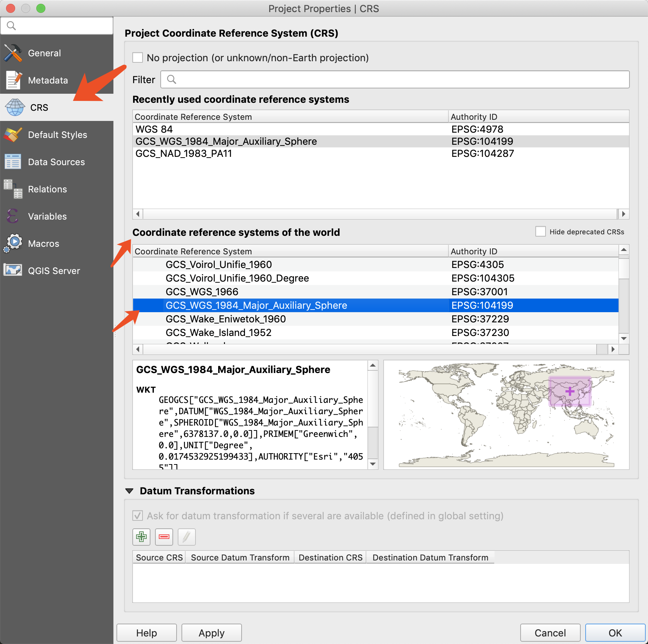Image resolution: width=648 pixels, height=644 pixels.
Task: Click the sidebar search magnifier icon
Action: click(x=11, y=26)
